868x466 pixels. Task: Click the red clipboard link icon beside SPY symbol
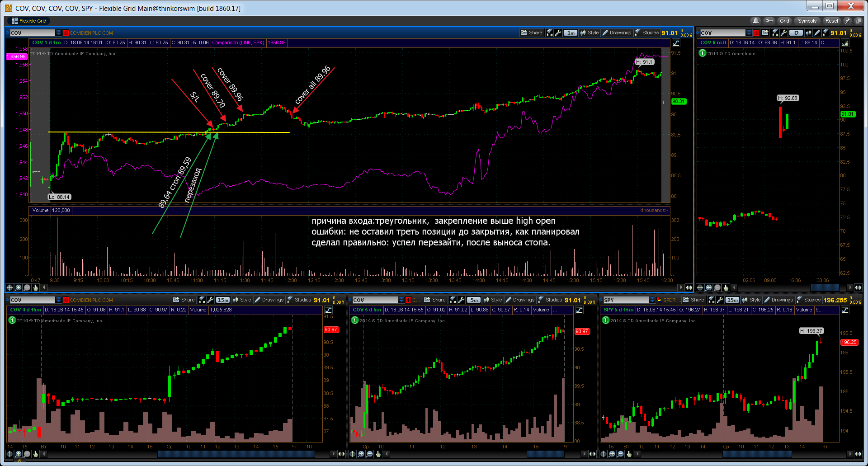(659, 300)
